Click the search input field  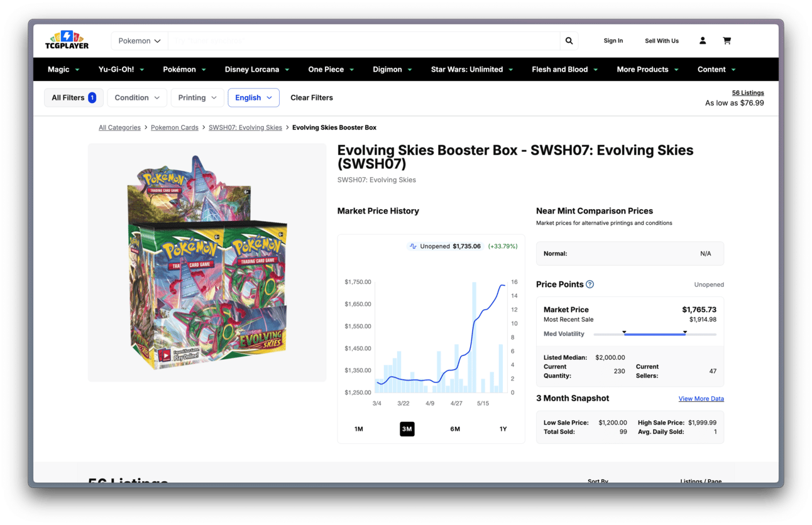[364, 41]
